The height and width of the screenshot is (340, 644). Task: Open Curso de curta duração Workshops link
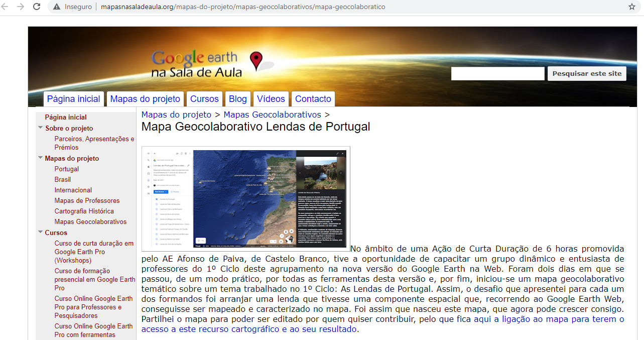coord(94,252)
